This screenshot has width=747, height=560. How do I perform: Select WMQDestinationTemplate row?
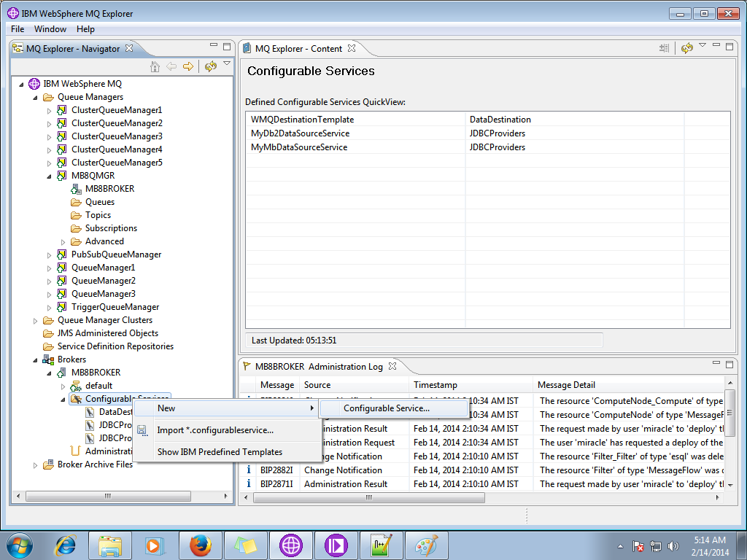click(x=488, y=119)
